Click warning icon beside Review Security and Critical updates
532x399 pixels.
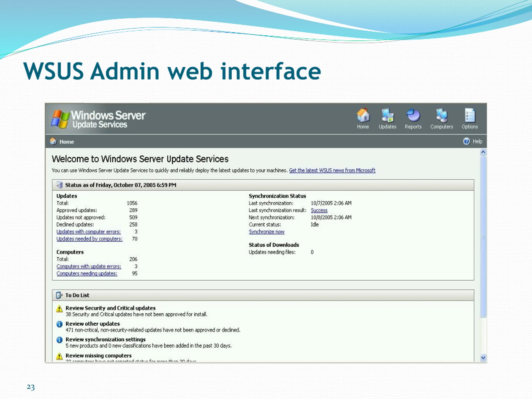coord(59,309)
